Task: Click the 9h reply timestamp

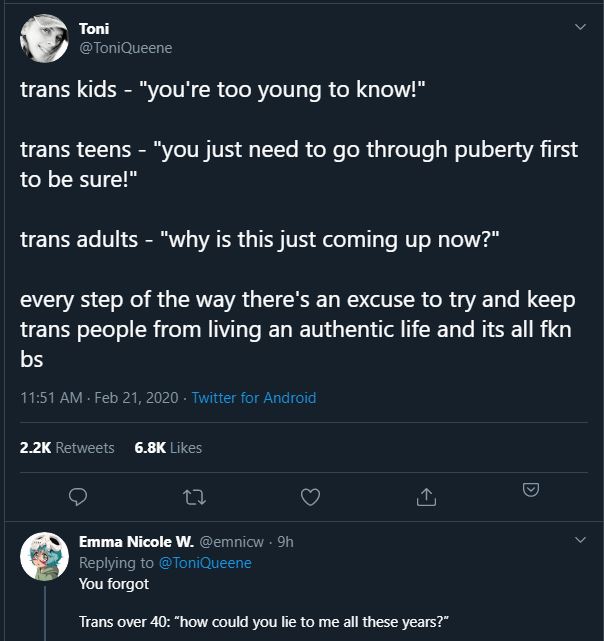Action: [285, 542]
